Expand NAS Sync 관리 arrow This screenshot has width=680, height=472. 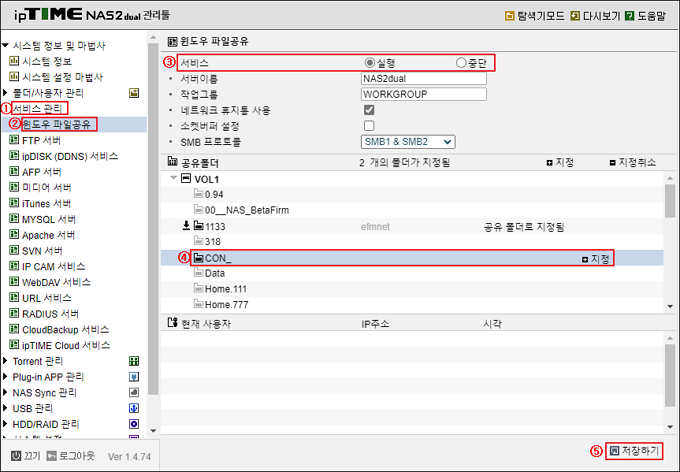(5, 393)
